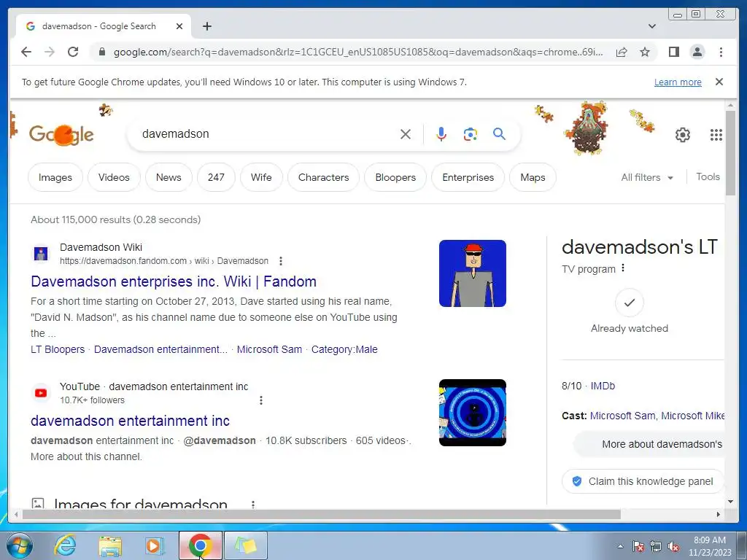The height and width of the screenshot is (560, 747).
Task: Open the Microsoft Sam cast link
Action: (x=622, y=416)
